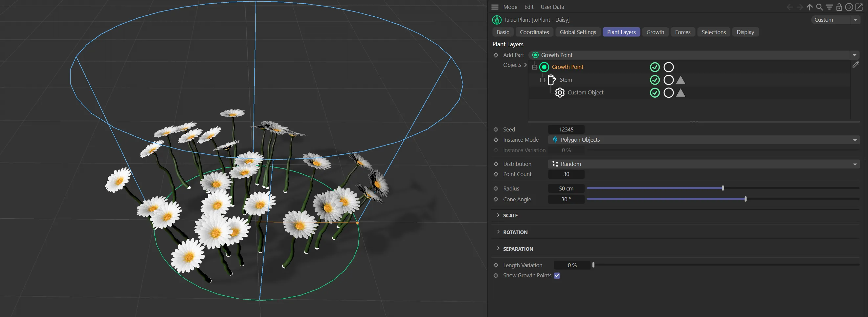Toggle the empty circle on Custom Object row
Image resolution: width=868 pixels, height=317 pixels.
(x=669, y=93)
